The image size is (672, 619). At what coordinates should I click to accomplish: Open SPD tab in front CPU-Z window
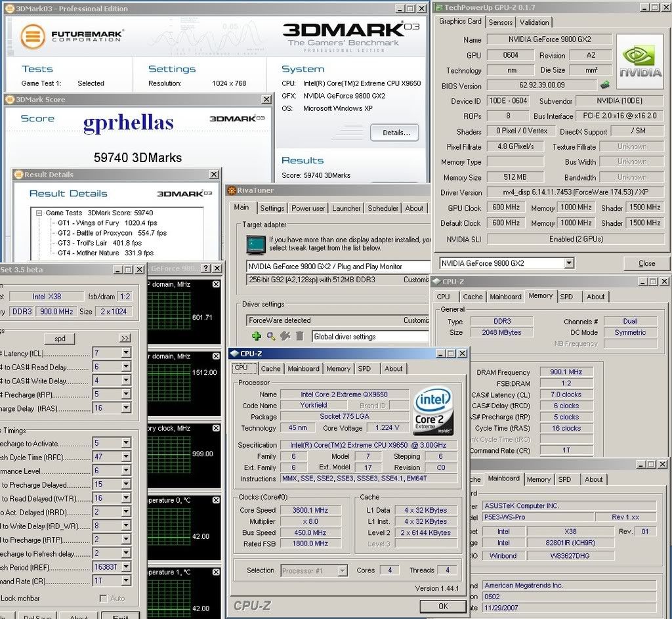click(x=364, y=369)
